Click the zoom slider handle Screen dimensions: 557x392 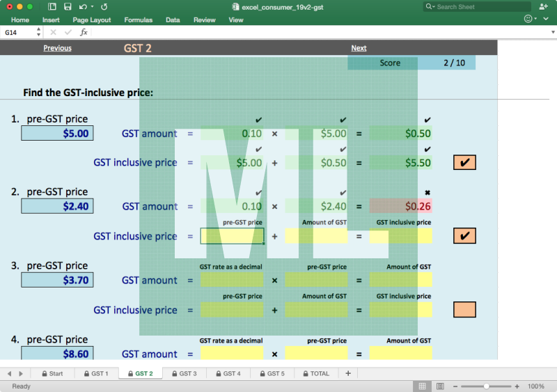[486, 386]
